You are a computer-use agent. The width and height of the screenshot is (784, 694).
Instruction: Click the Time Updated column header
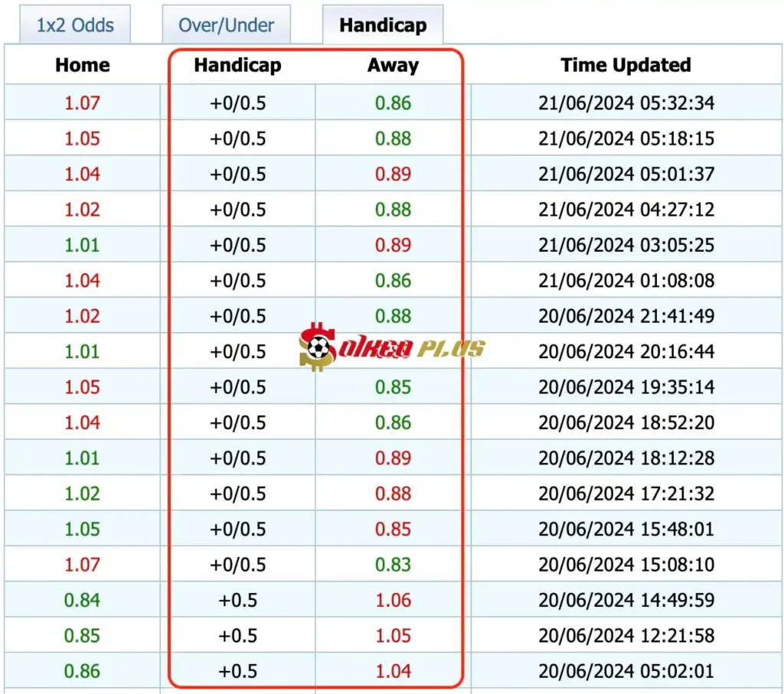[x=626, y=66]
